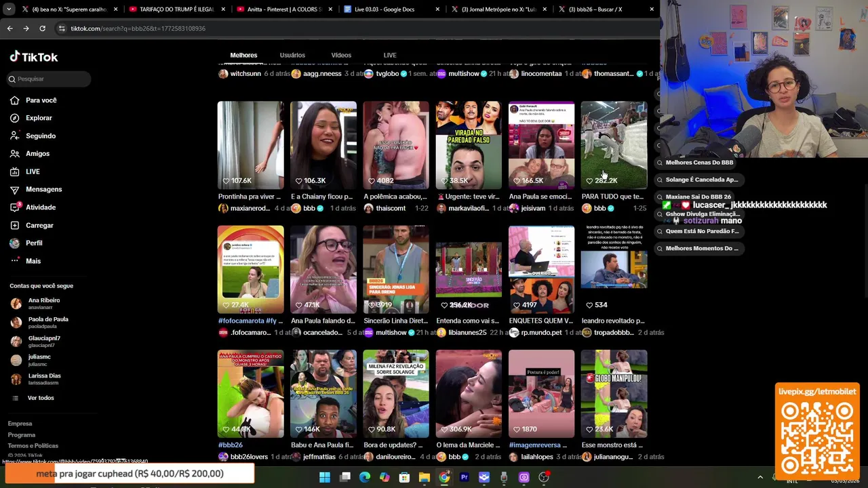Open Atividade notifications
The height and width of the screenshot is (488, 868).
[41, 207]
